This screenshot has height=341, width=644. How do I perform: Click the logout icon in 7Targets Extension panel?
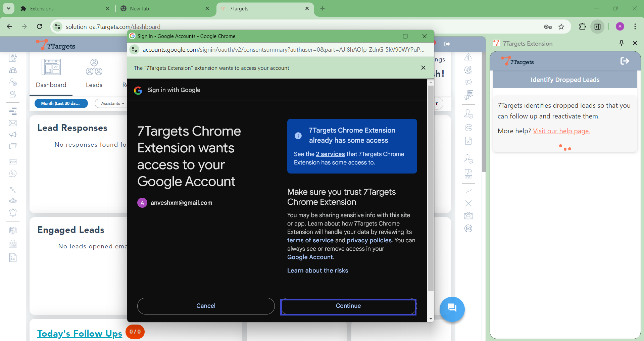625,61
